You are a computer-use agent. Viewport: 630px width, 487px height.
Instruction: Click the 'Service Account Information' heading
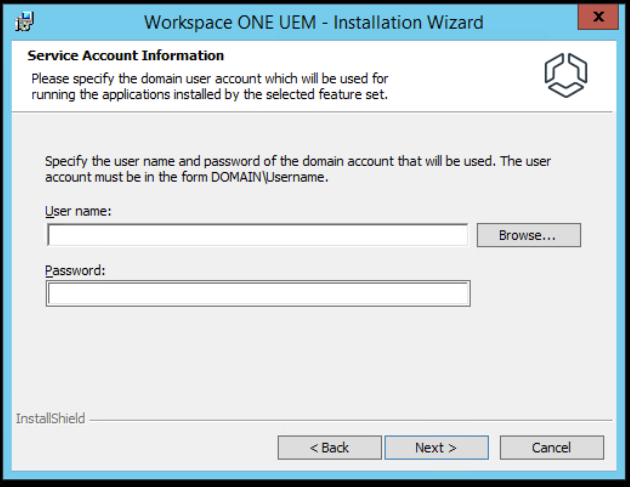(125, 55)
